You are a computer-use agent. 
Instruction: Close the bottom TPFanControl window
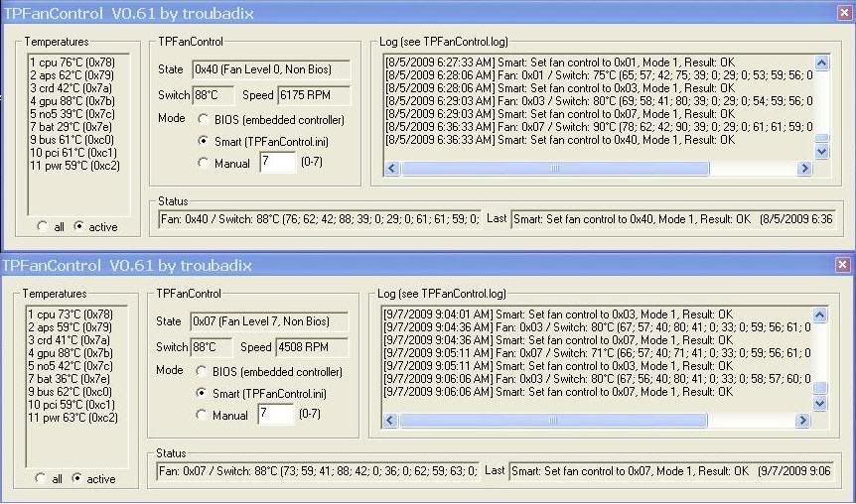tap(843, 265)
